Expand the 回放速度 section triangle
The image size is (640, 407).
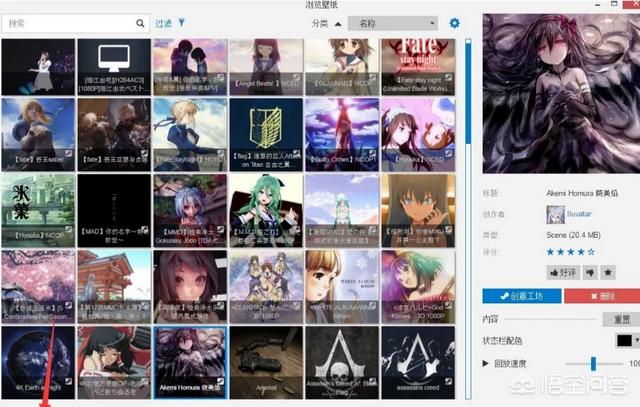point(486,363)
